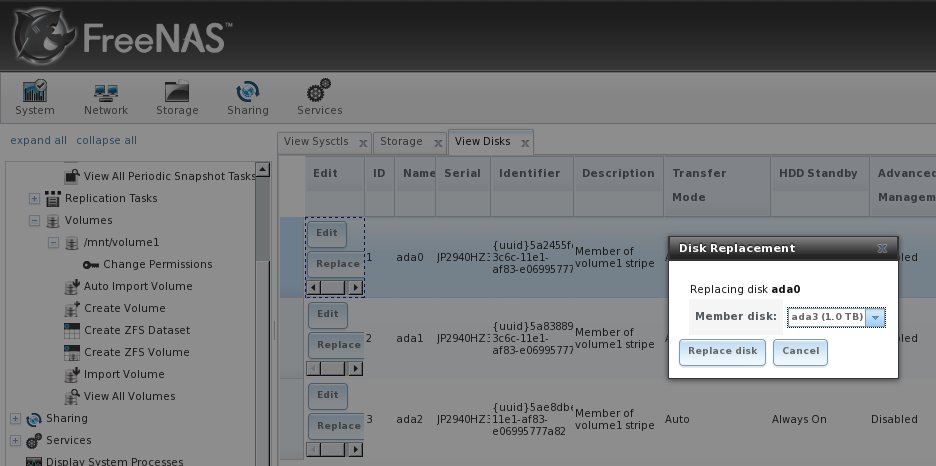936x466 pixels.
Task: Click the ada3 (1.0 TB) combo box text
Action: coord(827,317)
